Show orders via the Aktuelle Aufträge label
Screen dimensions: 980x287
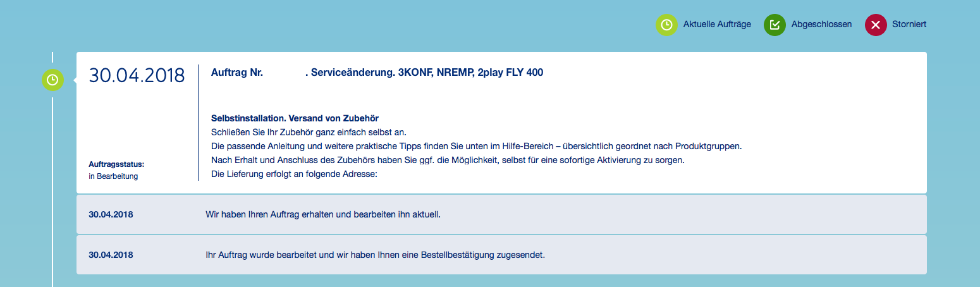point(717,25)
